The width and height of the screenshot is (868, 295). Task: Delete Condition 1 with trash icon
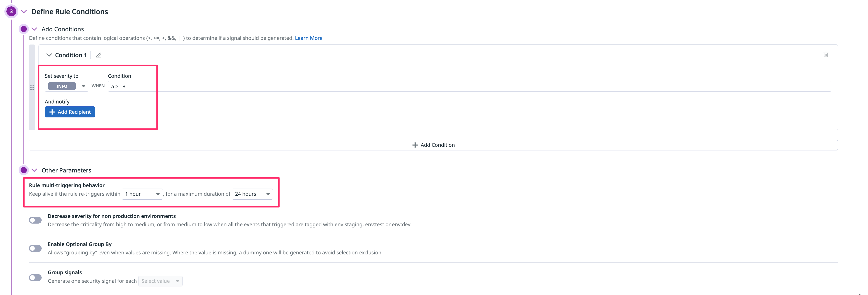pos(826,55)
